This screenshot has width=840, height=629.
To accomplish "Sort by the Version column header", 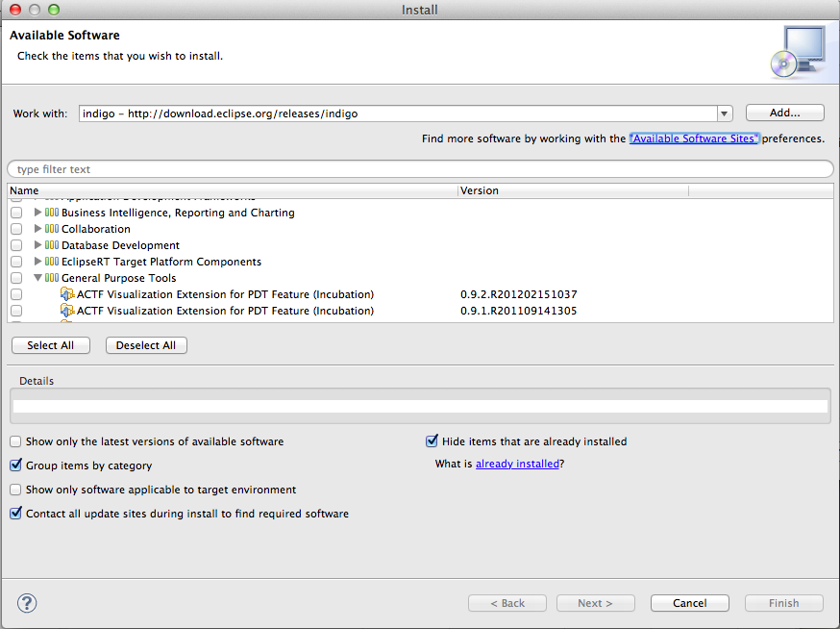I will pyautogui.click(x=573, y=190).
